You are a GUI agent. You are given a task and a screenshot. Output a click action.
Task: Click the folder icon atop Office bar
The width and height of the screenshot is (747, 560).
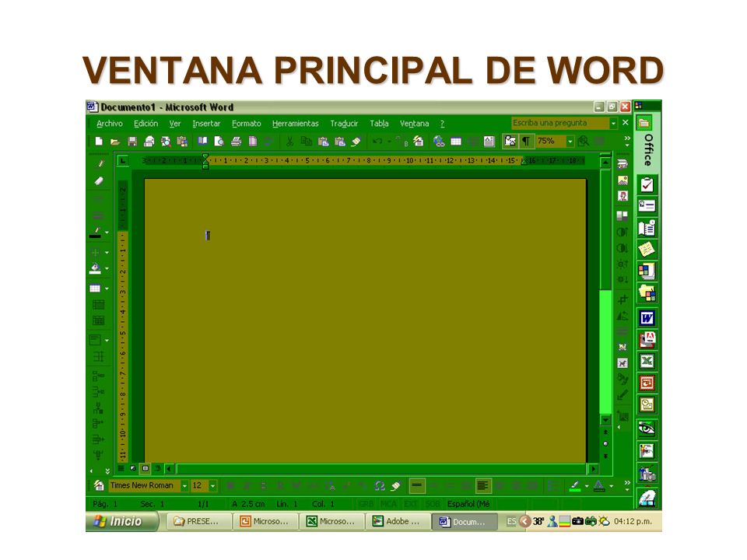[x=644, y=123]
